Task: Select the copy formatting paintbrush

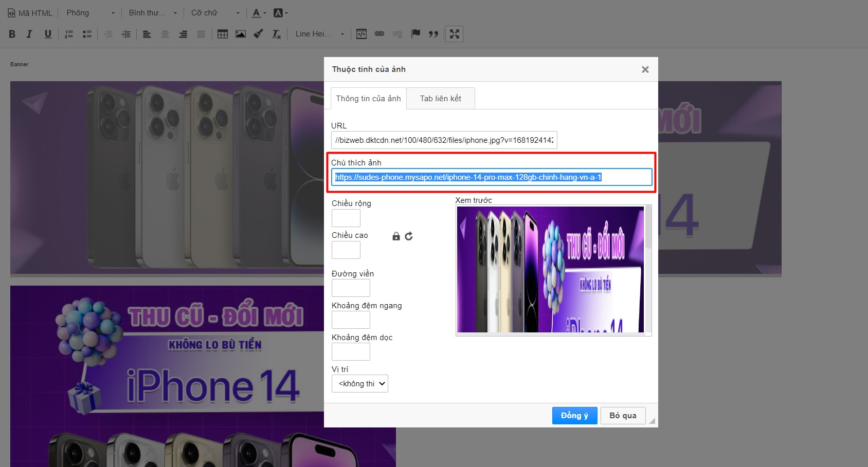Action: click(x=259, y=34)
